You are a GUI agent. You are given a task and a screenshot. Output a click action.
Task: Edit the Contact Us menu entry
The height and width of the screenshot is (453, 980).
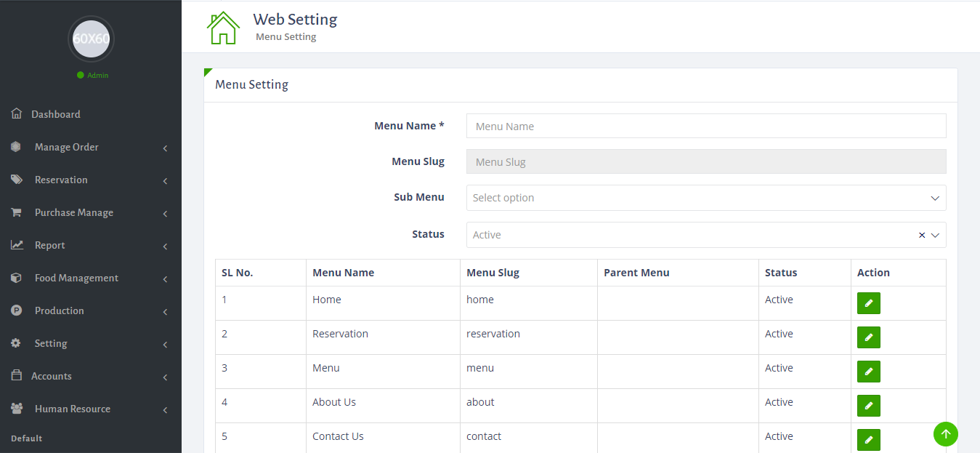coord(868,439)
